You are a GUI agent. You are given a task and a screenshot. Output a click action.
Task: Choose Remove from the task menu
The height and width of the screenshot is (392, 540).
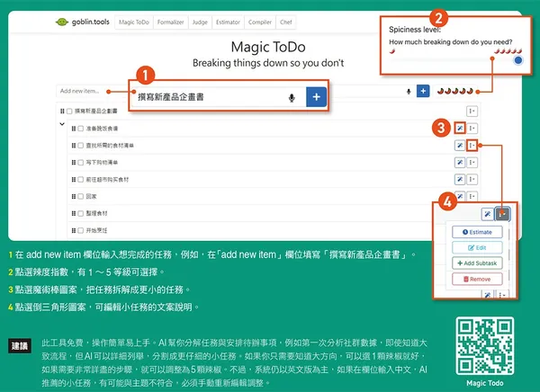(x=477, y=279)
